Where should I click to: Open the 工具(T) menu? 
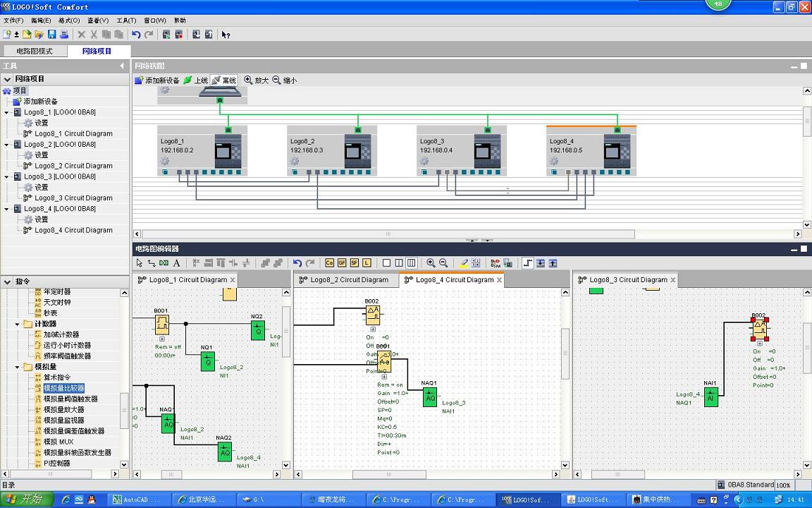126,20
